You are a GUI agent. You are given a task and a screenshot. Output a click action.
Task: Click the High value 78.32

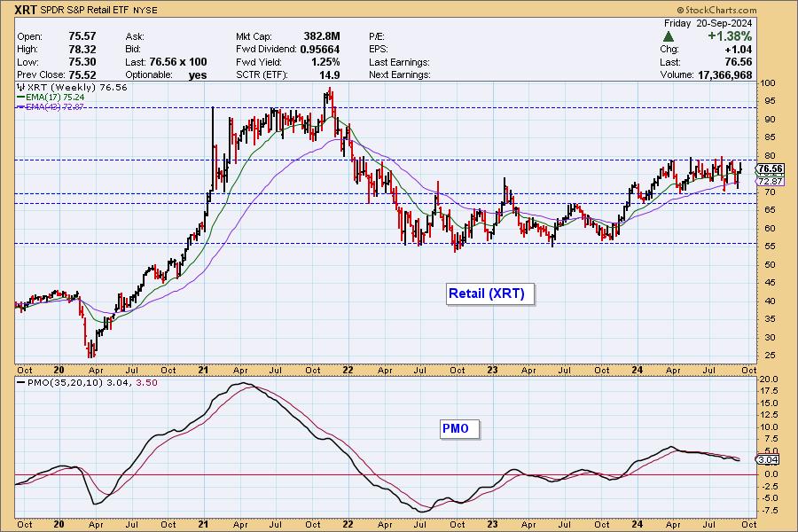click(x=82, y=50)
